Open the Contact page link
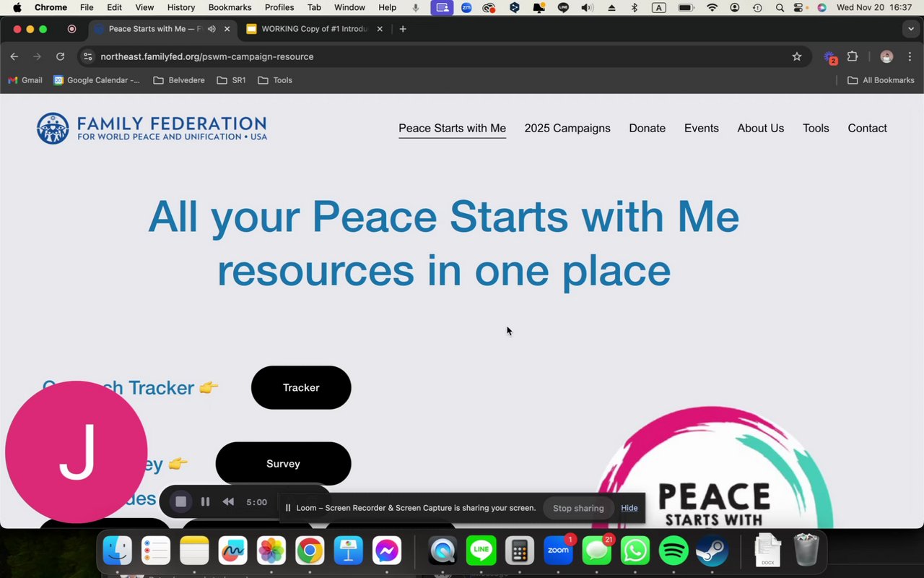The width and height of the screenshot is (924, 578). 867,128
